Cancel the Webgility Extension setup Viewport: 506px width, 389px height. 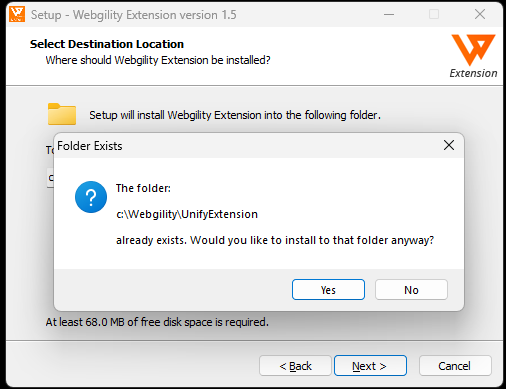tap(455, 366)
